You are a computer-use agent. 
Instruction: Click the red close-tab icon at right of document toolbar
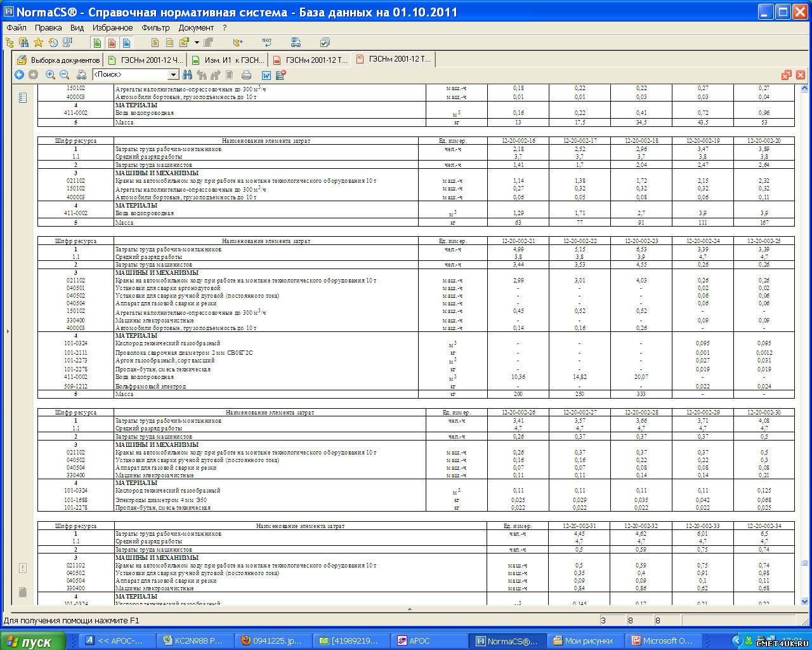[802, 75]
